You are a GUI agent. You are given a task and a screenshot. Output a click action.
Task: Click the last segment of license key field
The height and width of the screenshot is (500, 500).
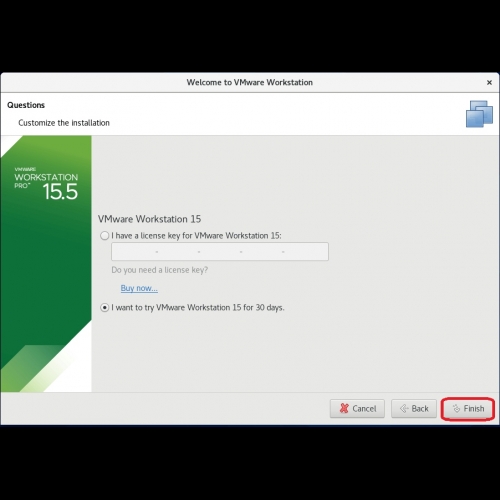click(x=306, y=251)
